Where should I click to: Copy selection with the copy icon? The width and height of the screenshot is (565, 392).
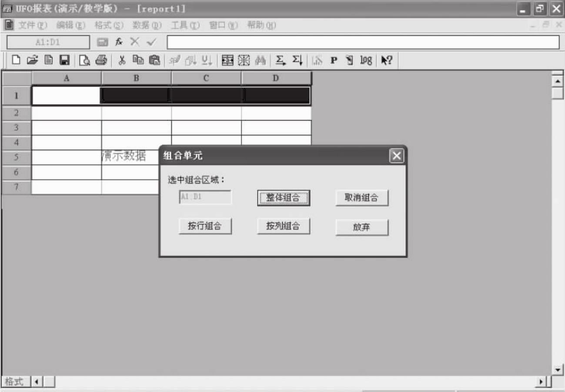click(138, 60)
